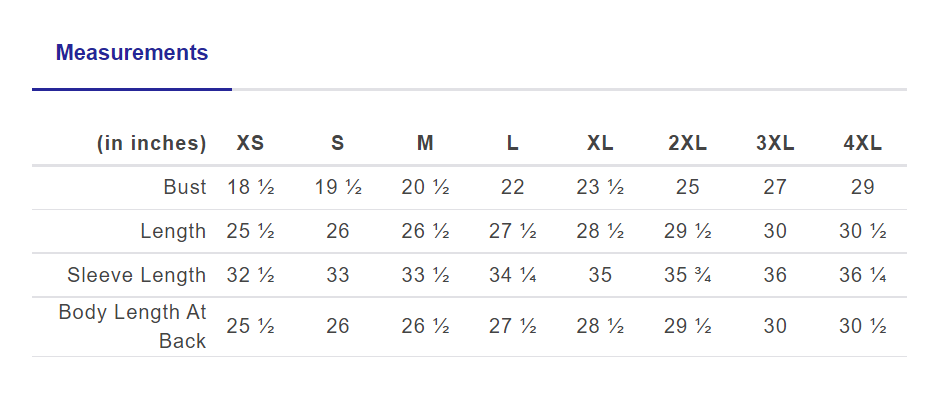937x410 pixels.
Task: Select the Body Length At Back label
Action: pyautogui.click(x=133, y=326)
